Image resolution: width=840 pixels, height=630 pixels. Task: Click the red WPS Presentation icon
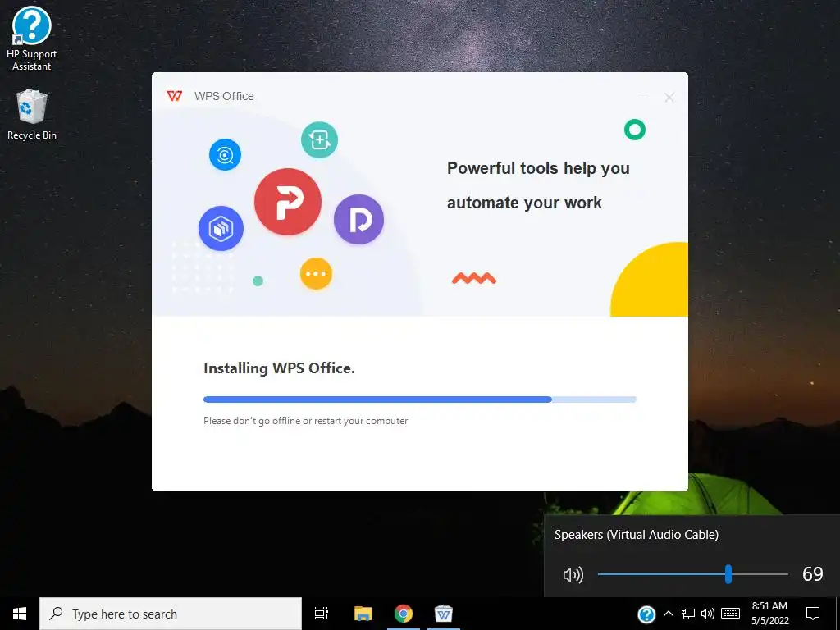pos(288,202)
